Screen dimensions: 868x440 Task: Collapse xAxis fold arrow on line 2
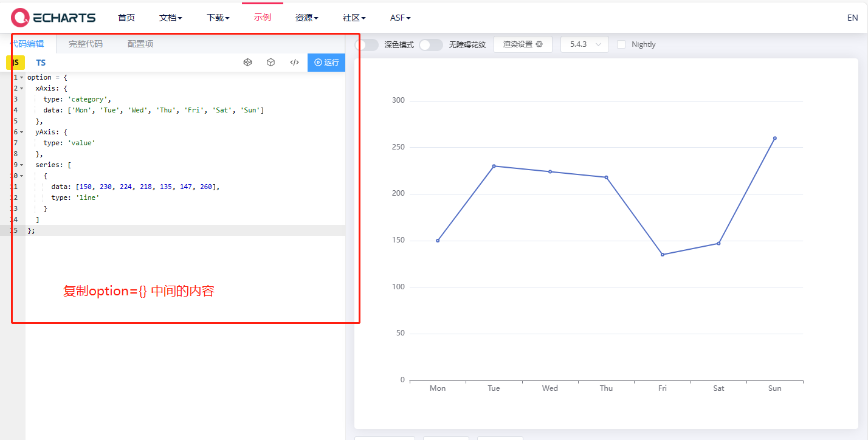pyautogui.click(x=22, y=89)
